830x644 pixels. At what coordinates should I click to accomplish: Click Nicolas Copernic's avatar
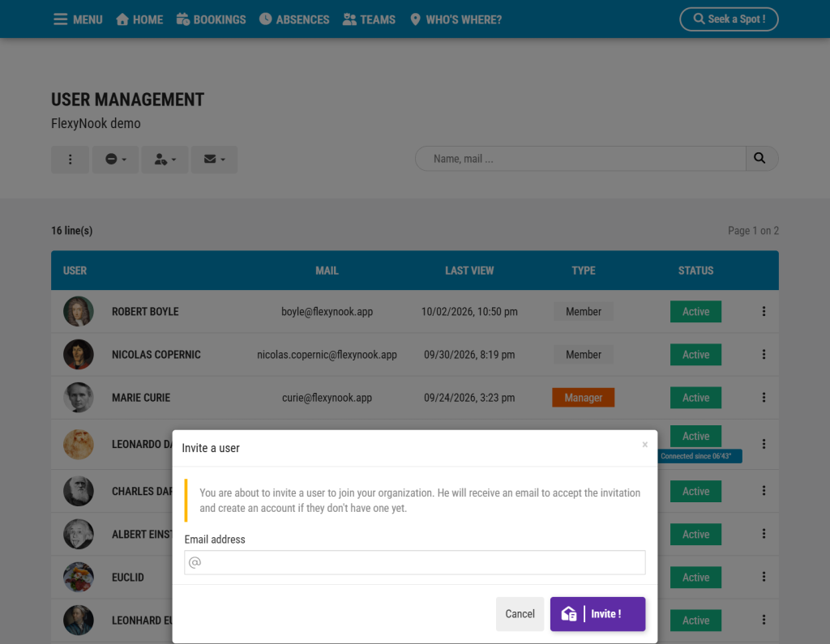(x=79, y=355)
